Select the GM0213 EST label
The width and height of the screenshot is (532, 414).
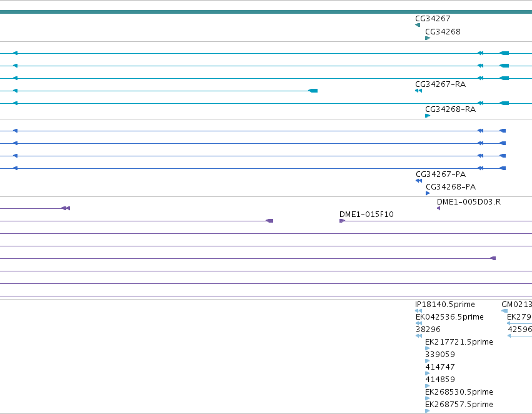[x=517, y=305]
